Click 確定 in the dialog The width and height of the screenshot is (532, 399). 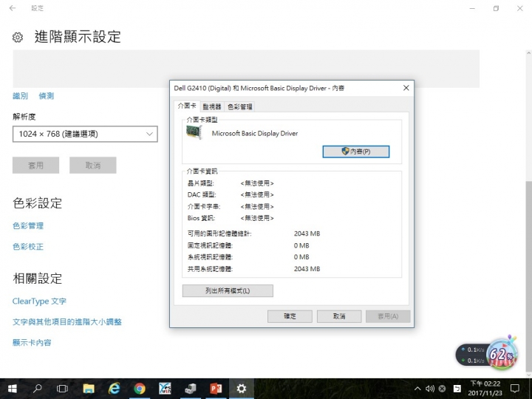point(290,316)
